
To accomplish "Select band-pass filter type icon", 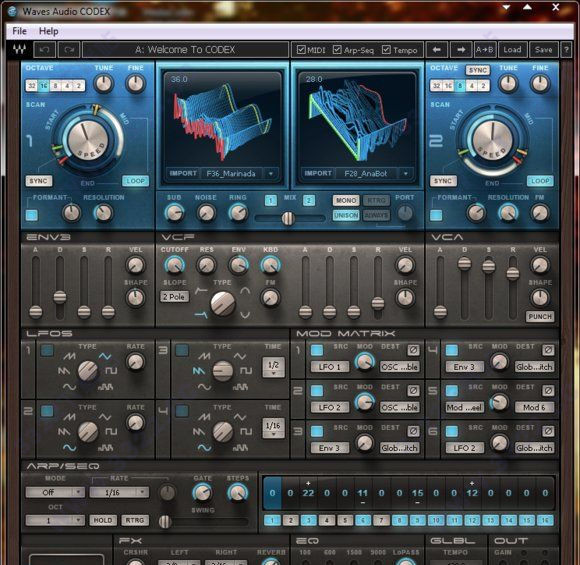I will pos(245,292).
